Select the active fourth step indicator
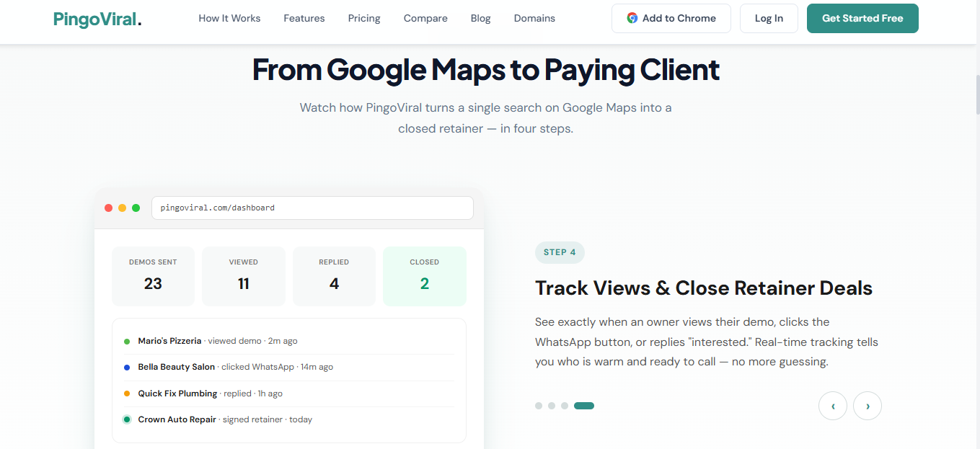Viewport: 980px width, 449px height. point(584,406)
